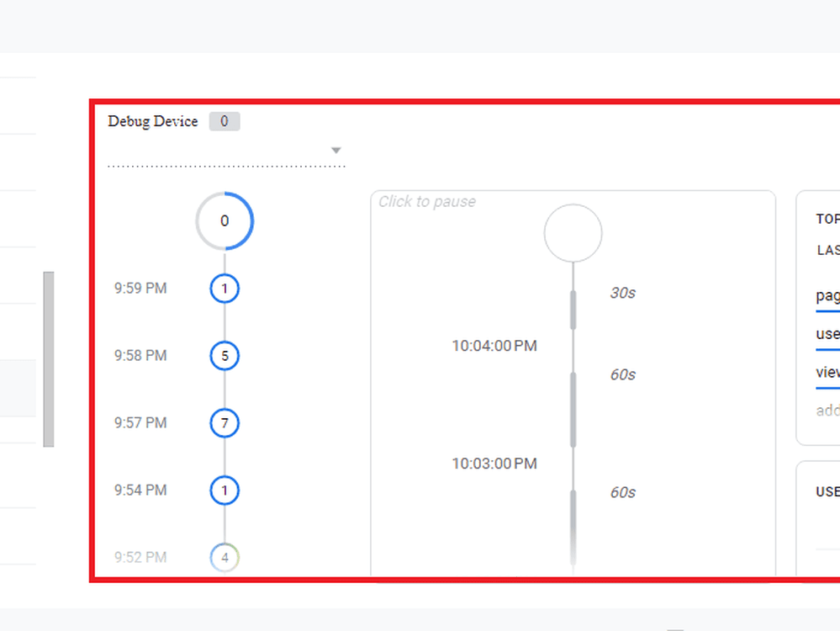Open the top event starting with 'pag'
Image resolution: width=840 pixels, height=631 pixels.
(x=827, y=296)
